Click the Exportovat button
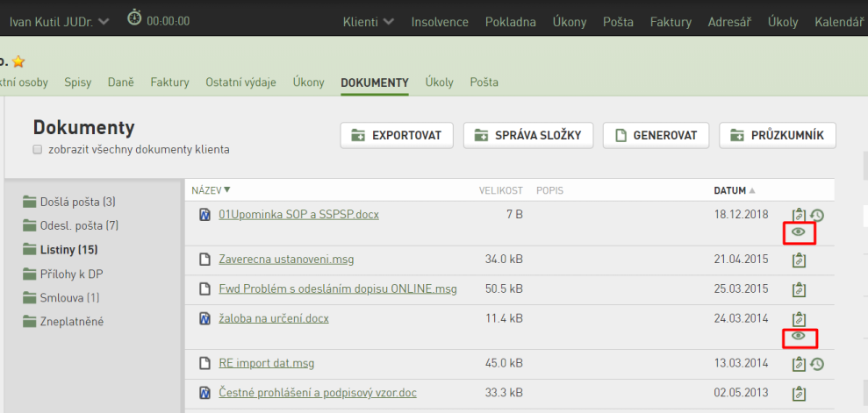The width and height of the screenshot is (868, 413). pos(397,135)
